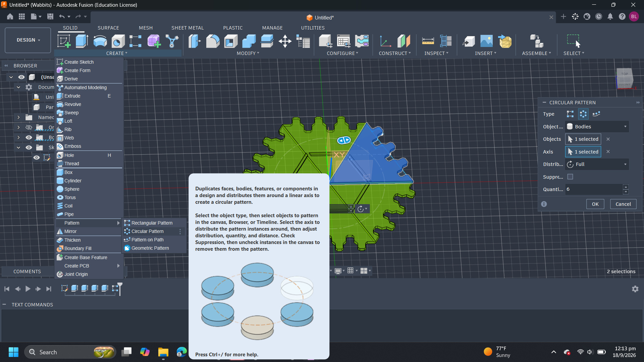This screenshot has height=362, width=644.
Task: Click the New Component assemble icon
Action: click(537, 41)
